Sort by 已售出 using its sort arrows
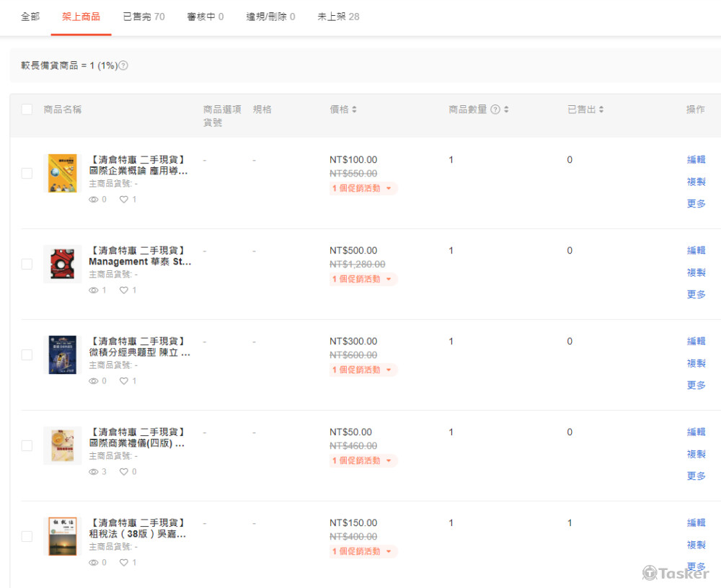Screen dimensions: 721x588 (x=601, y=110)
